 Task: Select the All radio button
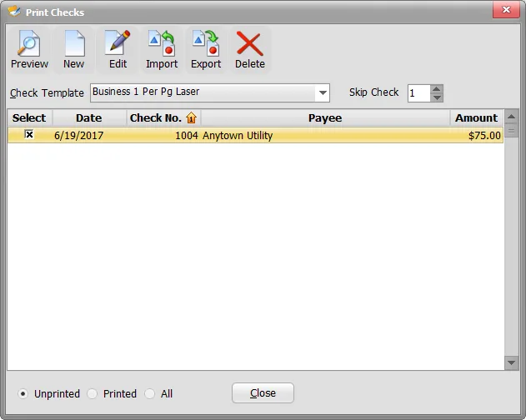click(x=149, y=393)
